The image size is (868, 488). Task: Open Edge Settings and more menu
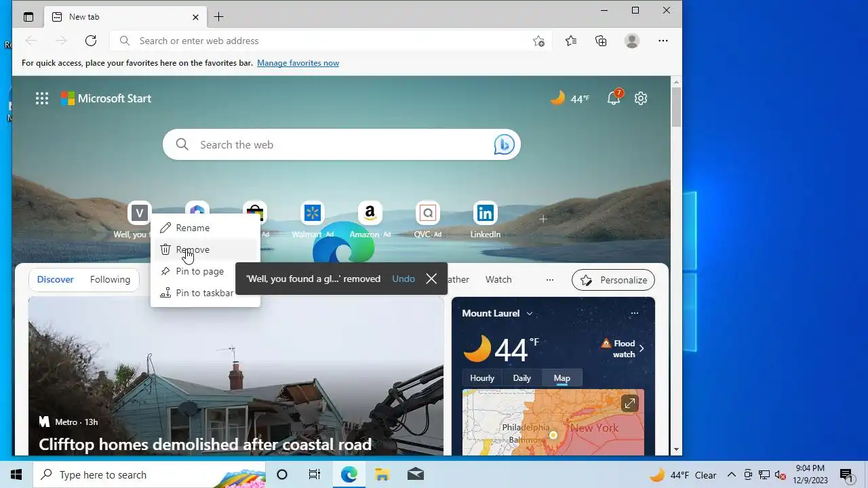(663, 41)
